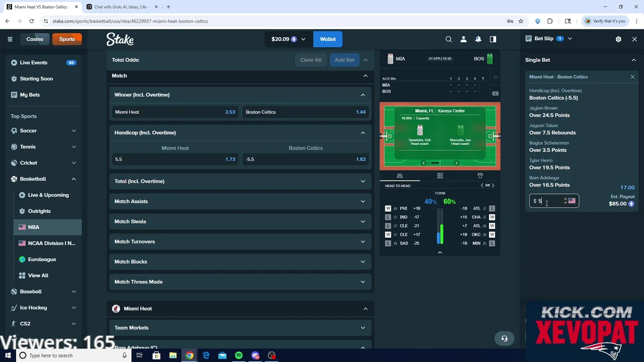Collapse Winner (Incl. Overtime) market
The width and height of the screenshot is (644, 362).
pyautogui.click(x=240, y=95)
